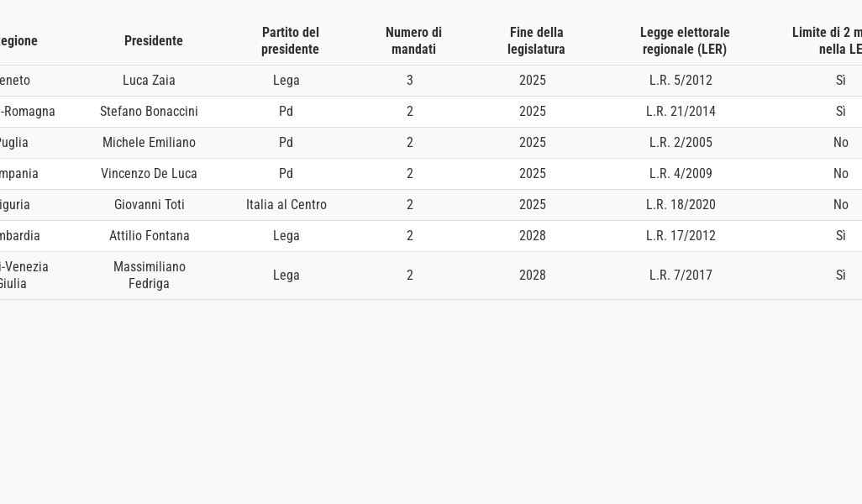The width and height of the screenshot is (862, 504).
Task: Select the Stefano Bonaccini cell
Action: click(149, 112)
